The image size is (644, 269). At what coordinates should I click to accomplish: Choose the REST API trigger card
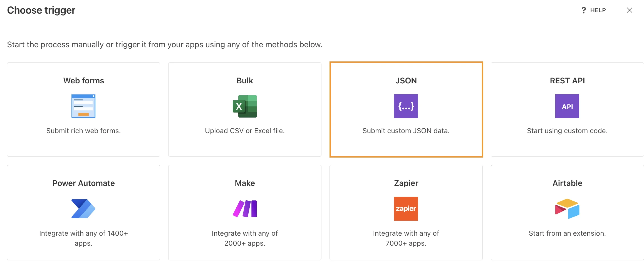[x=567, y=110]
